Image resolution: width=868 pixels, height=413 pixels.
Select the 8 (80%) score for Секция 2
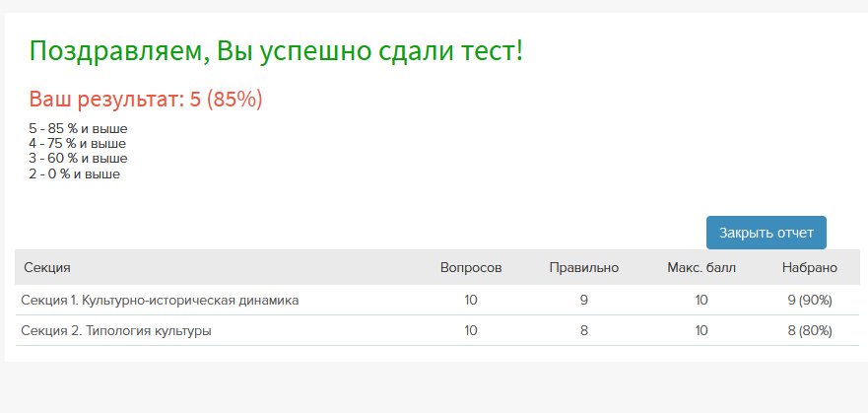[x=810, y=331]
